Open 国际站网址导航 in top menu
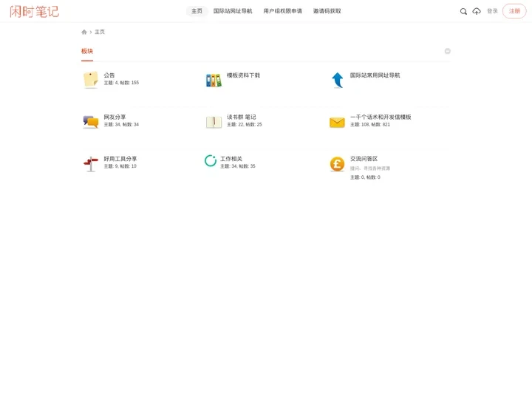The height and width of the screenshot is (399, 532). click(x=233, y=11)
